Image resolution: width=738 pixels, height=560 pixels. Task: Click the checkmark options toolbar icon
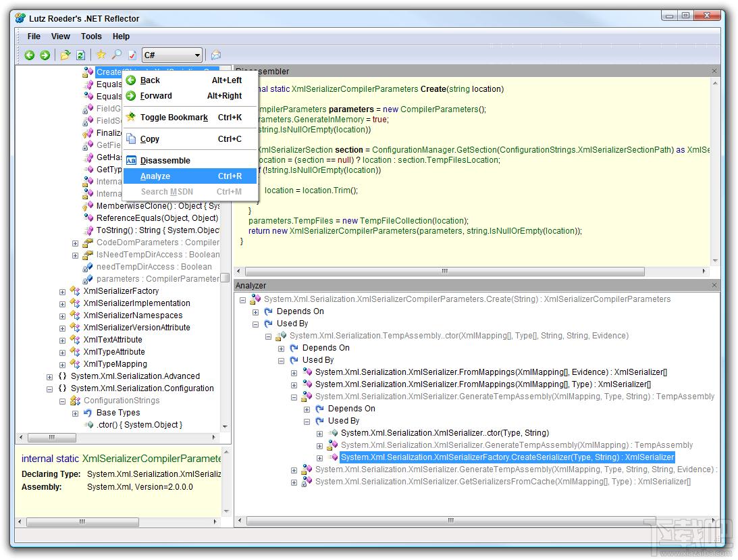click(132, 55)
